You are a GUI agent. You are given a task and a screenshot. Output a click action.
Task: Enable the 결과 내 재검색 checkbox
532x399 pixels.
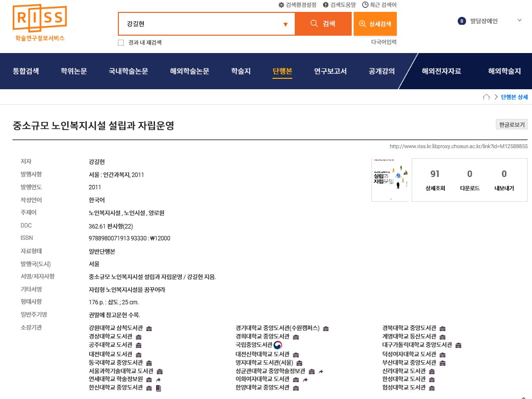[121, 43]
